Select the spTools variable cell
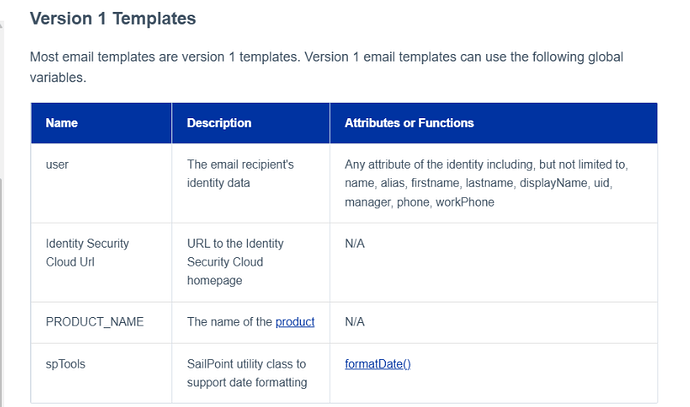Viewport: 690px width, 407px height. pyautogui.click(x=66, y=364)
